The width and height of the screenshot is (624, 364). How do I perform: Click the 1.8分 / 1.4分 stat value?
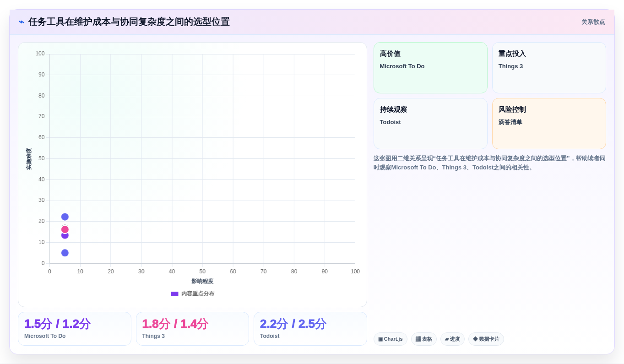[175, 324]
